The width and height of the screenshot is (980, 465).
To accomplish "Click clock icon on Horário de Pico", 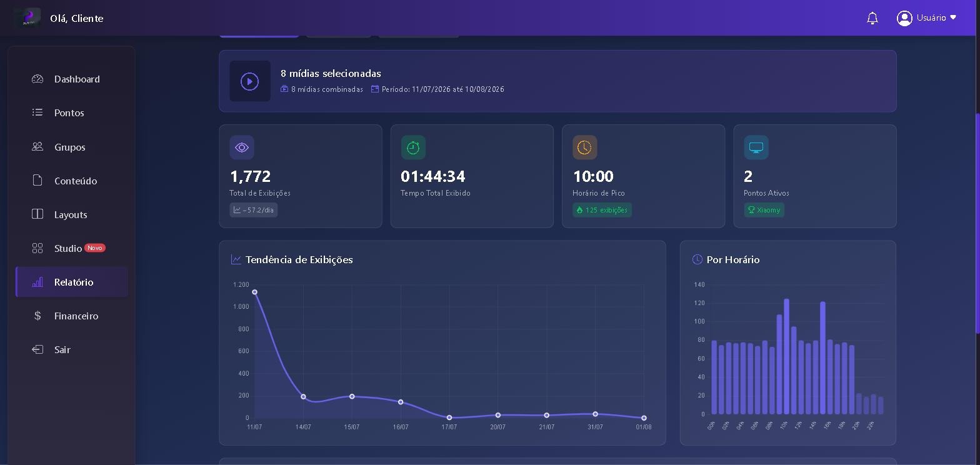I will [584, 147].
